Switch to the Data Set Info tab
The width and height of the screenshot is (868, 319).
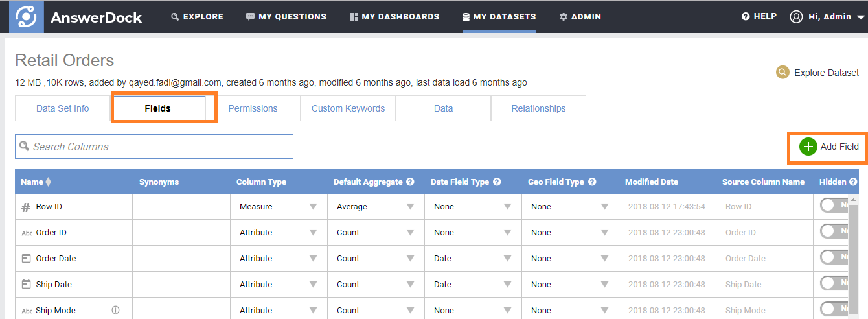63,108
